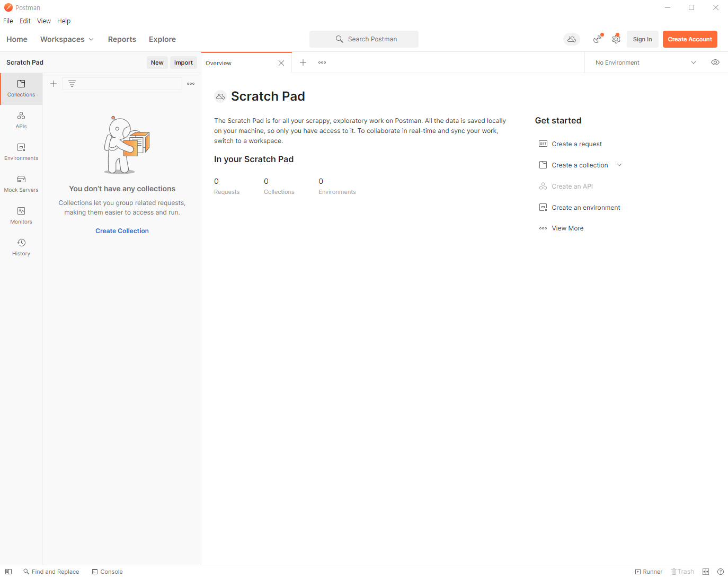
Task: Click the Scratch Pad sidebar title
Action: (x=25, y=63)
